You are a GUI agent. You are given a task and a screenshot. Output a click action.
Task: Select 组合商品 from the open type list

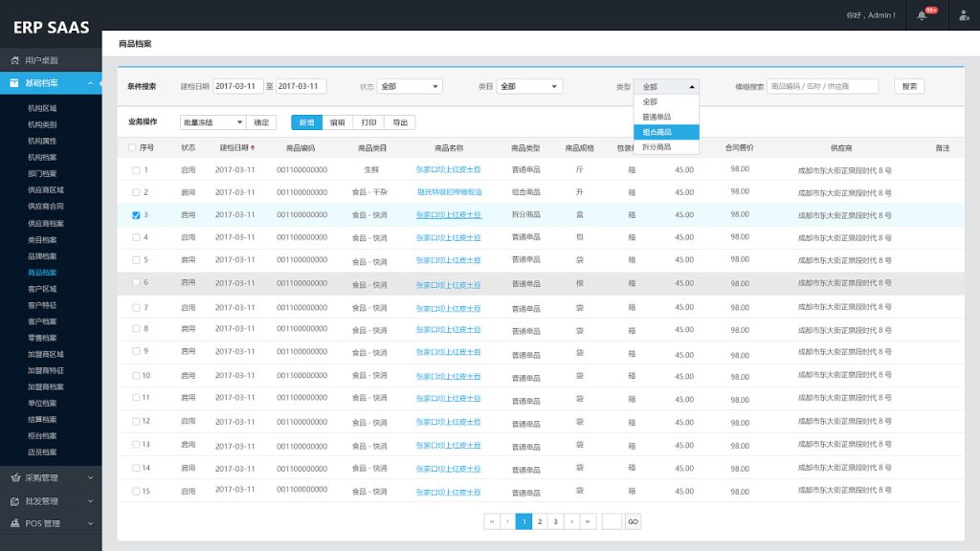click(x=666, y=132)
